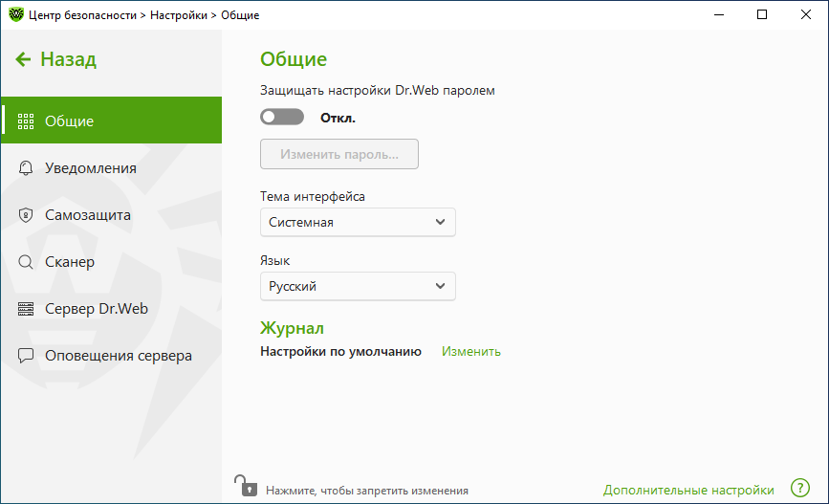Click the text Нажмите, чтобы запретить изменения
Image resolution: width=829 pixels, height=504 pixels.
[367, 491]
